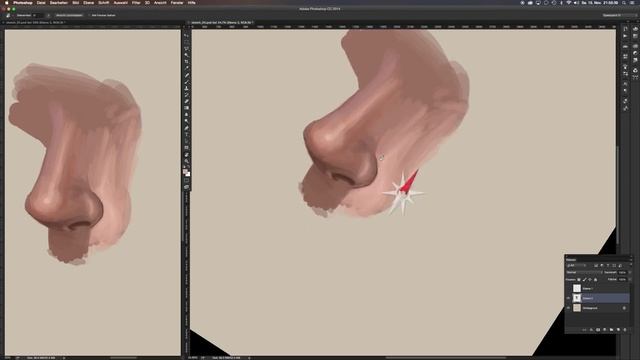Viewport: 640px width, 360px height.
Task: Select the Rectangular Marquee tool
Action: (187, 42)
